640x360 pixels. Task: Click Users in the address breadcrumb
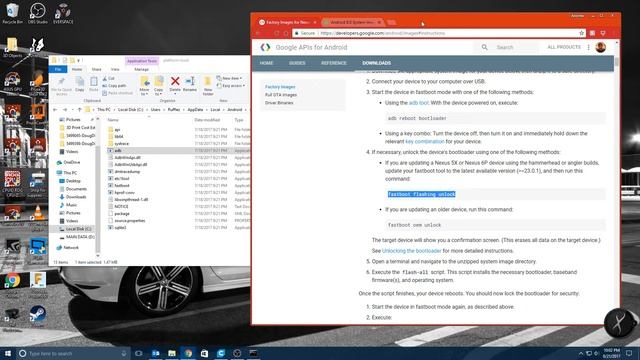[156, 110]
